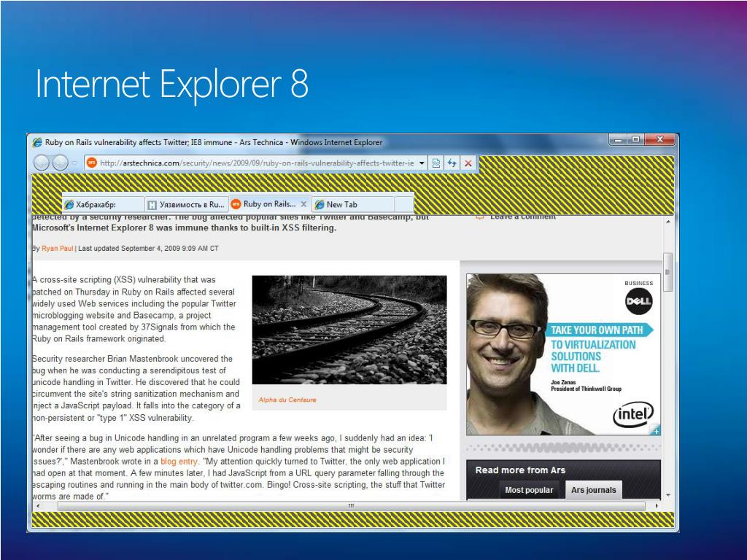The width and height of the screenshot is (747, 560).
Task: Click the railroad tracks article photo
Action: tap(349, 330)
